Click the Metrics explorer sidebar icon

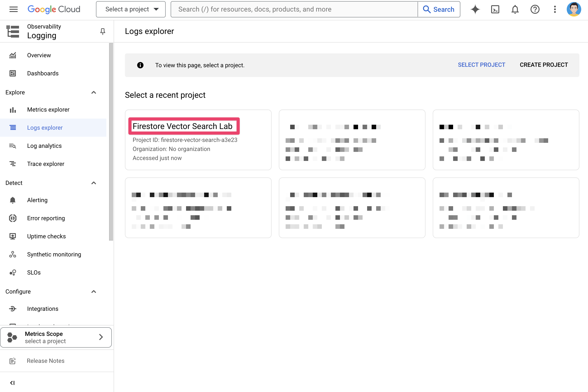[x=12, y=109]
